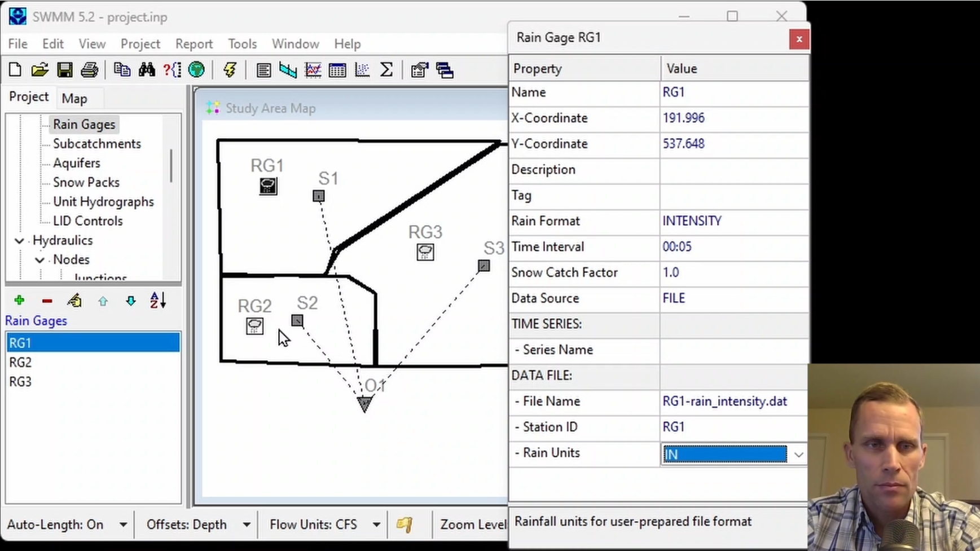
Task: Open a project file from toolbar
Action: 39,70
